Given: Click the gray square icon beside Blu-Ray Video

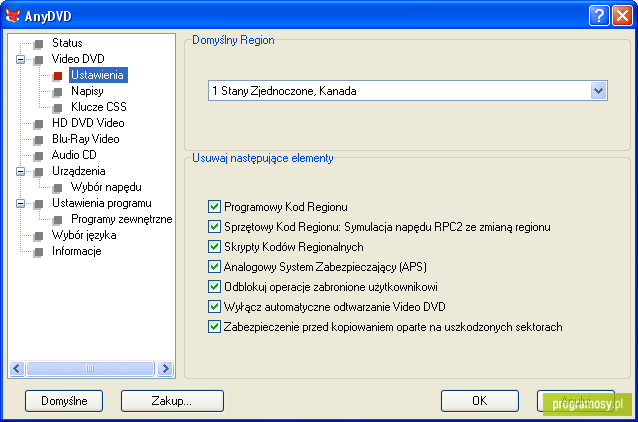Looking at the screenshot, I should click(39, 140).
